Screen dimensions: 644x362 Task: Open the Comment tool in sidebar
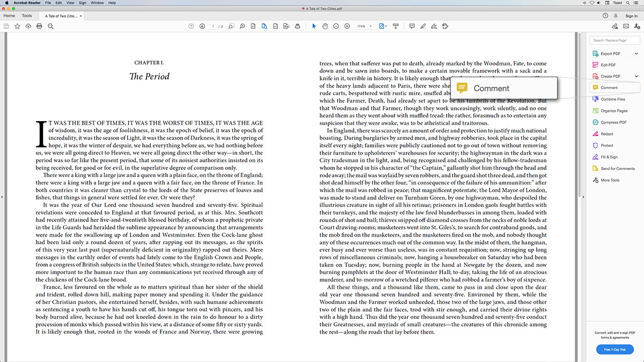(x=615, y=87)
